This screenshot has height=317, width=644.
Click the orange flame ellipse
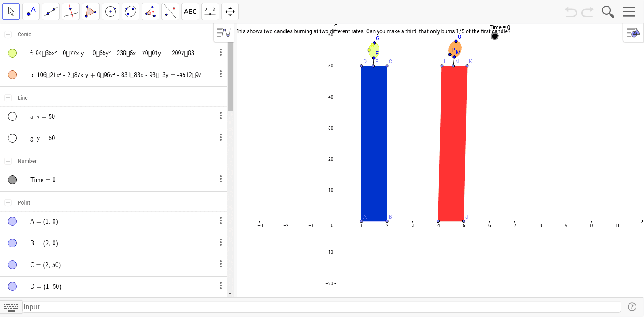tap(455, 48)
